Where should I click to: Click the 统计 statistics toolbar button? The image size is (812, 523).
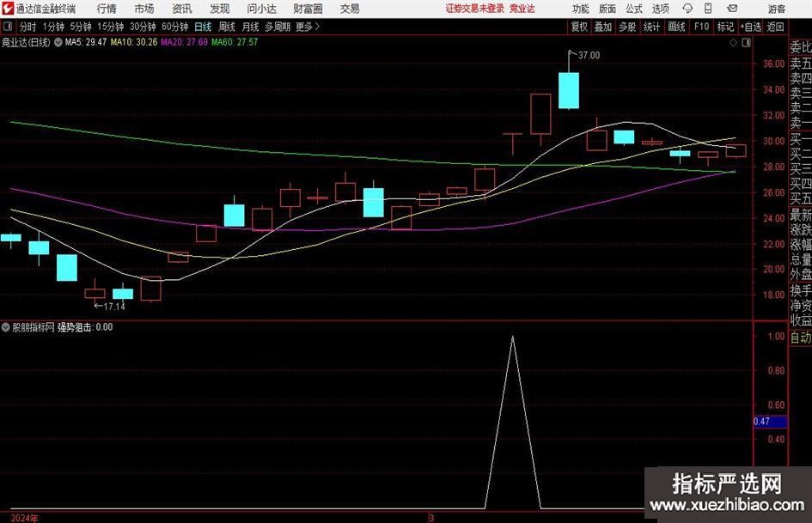652,27
